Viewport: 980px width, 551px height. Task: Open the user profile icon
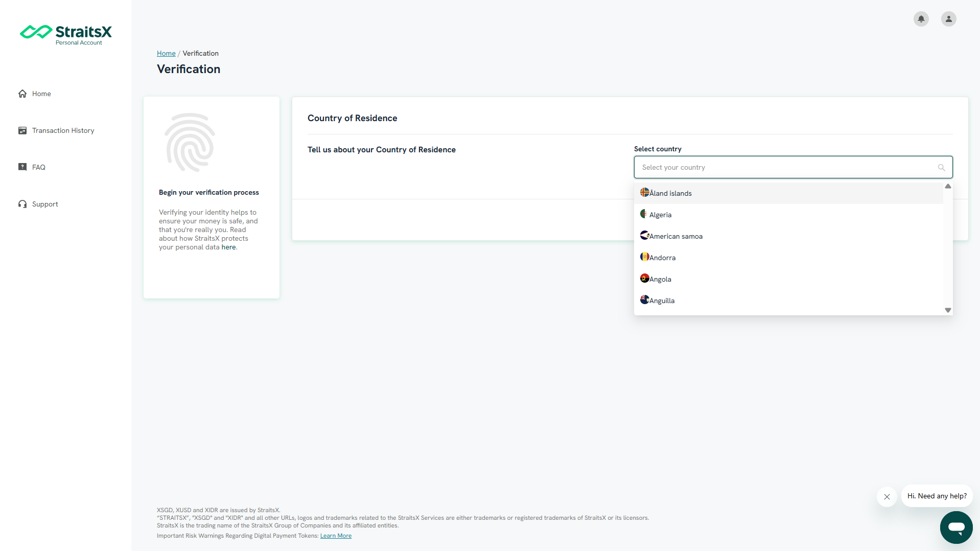click(x=949, y=19)
